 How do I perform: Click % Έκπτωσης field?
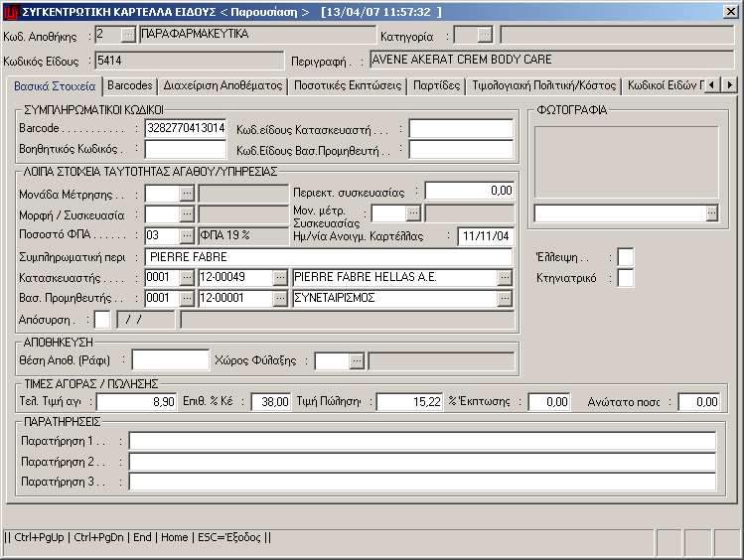[x=549, y=402]
